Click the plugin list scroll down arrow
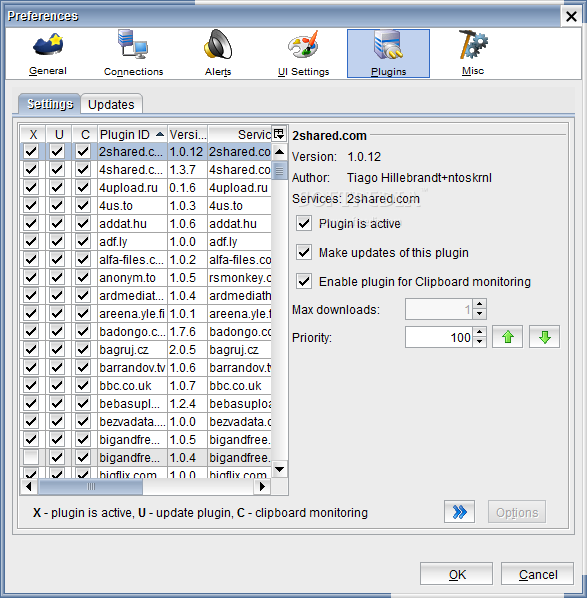 [279, 469]
